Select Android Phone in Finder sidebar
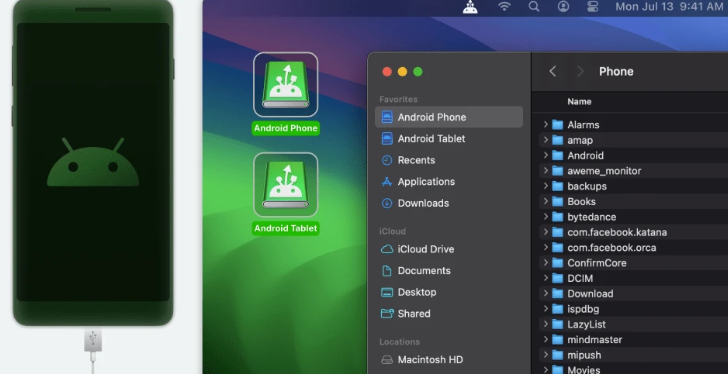 pos(449,117)
